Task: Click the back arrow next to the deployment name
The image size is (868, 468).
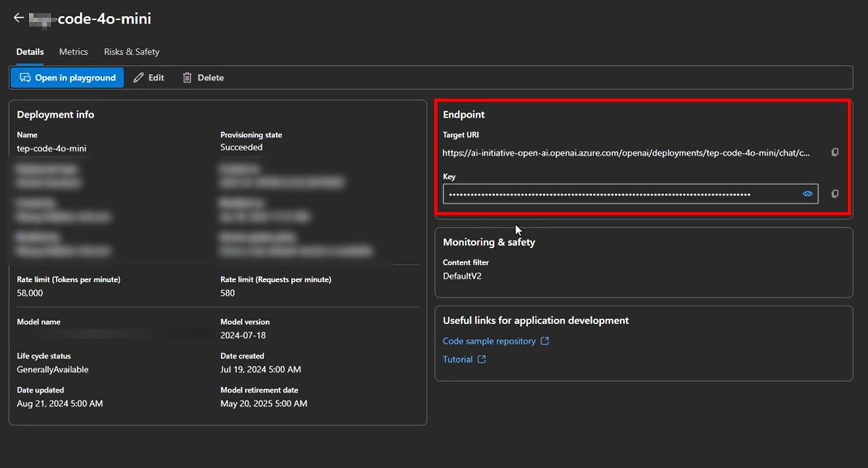Action: pos(18,17)
